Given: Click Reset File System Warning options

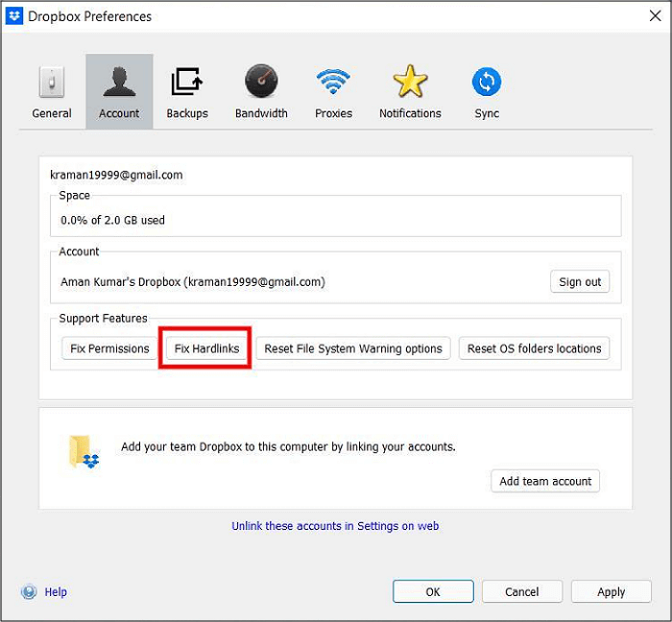Looking at the screenshot, I should pos(353,348).
